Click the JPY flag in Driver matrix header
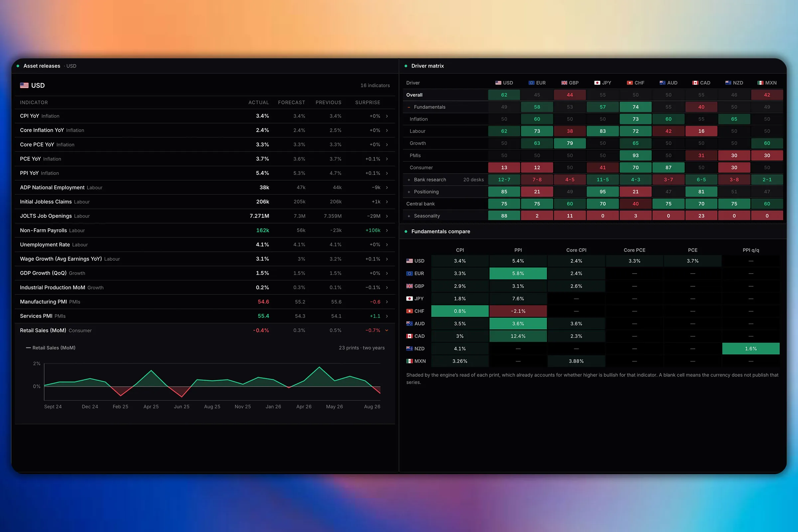This screenshot has height=532, width=798. pos(597,83)
